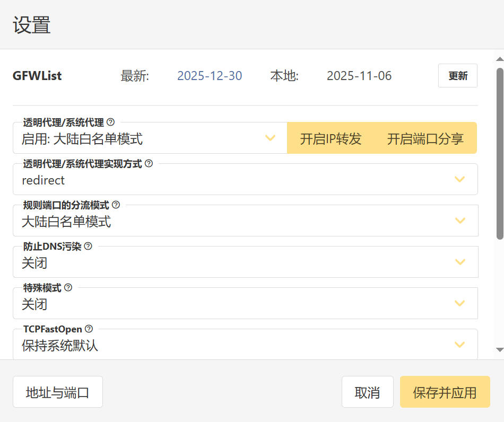Open the 地址与端口 settings
This screenshot has width=504, height=422.
(x=58, y=392)
